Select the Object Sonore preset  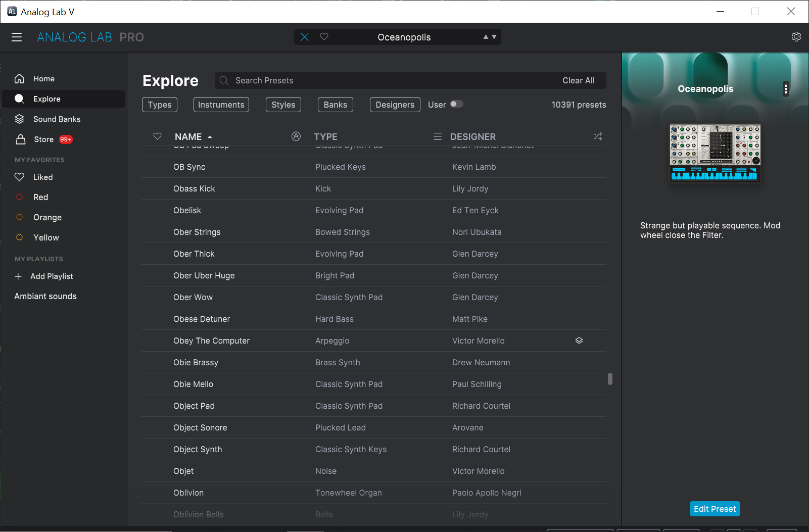[374, 427]
